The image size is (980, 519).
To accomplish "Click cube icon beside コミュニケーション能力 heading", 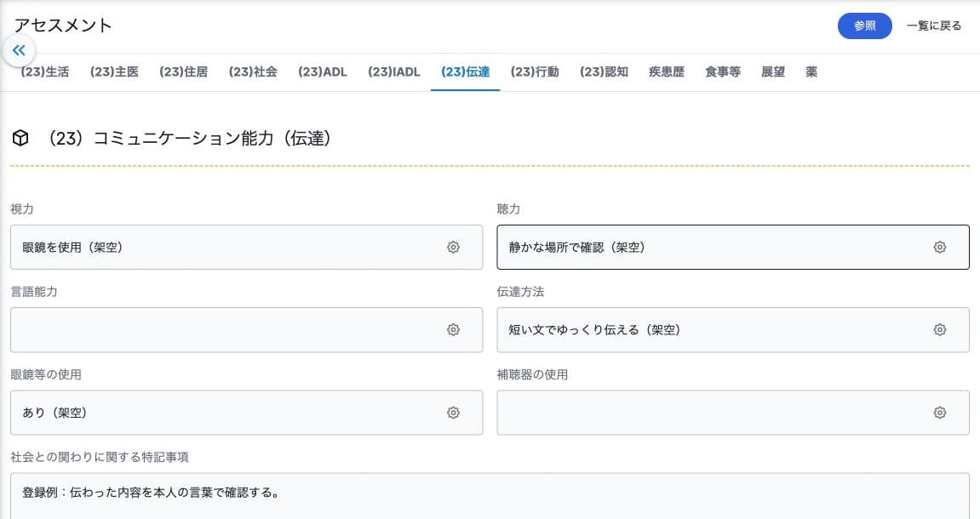I will tap(20, 138).
